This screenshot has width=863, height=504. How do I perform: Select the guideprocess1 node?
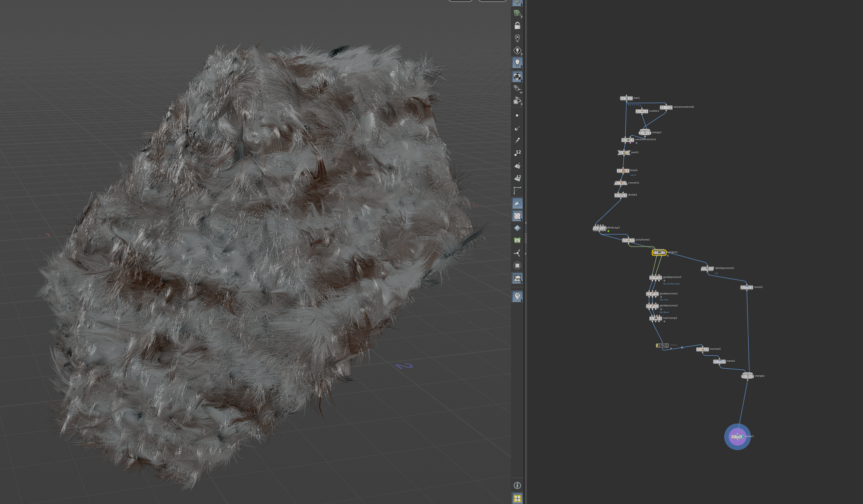click(652, 294)
